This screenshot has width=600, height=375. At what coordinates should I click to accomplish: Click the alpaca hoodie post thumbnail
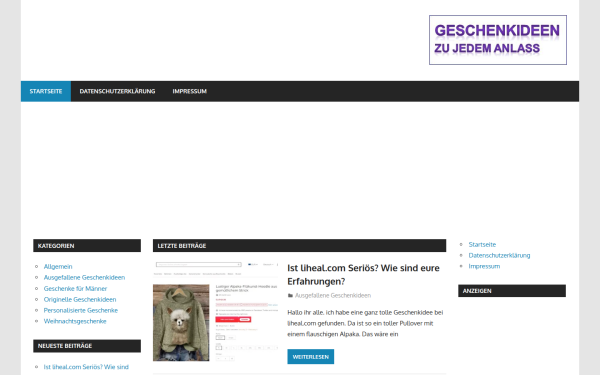point(216,311)
